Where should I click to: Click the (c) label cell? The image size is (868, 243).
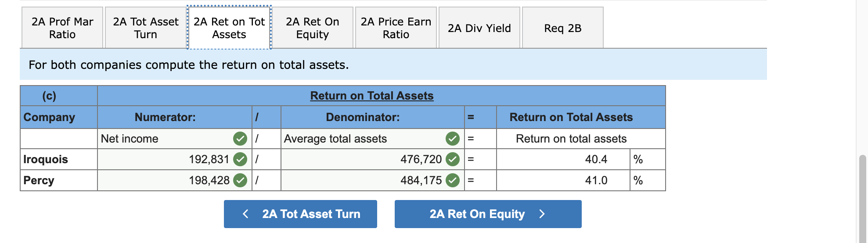click(x=49, y=96)
